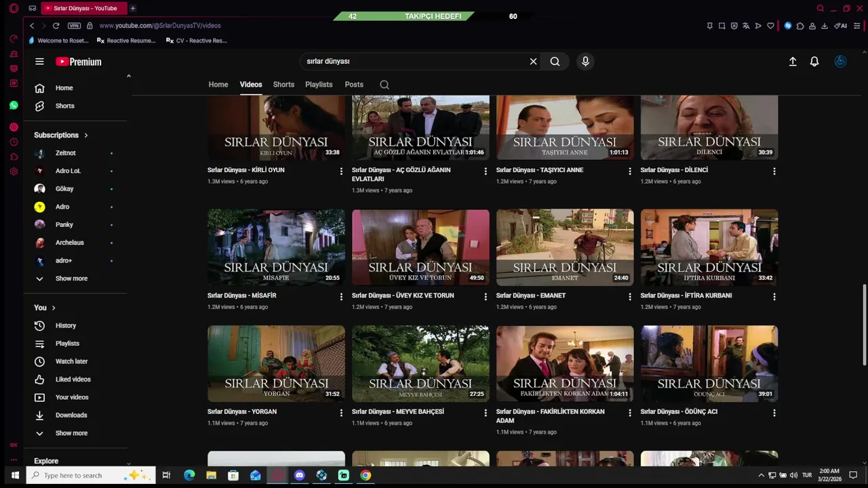
Task: Open the YouTube hamburger guide menu
Action: click(39, 62)
